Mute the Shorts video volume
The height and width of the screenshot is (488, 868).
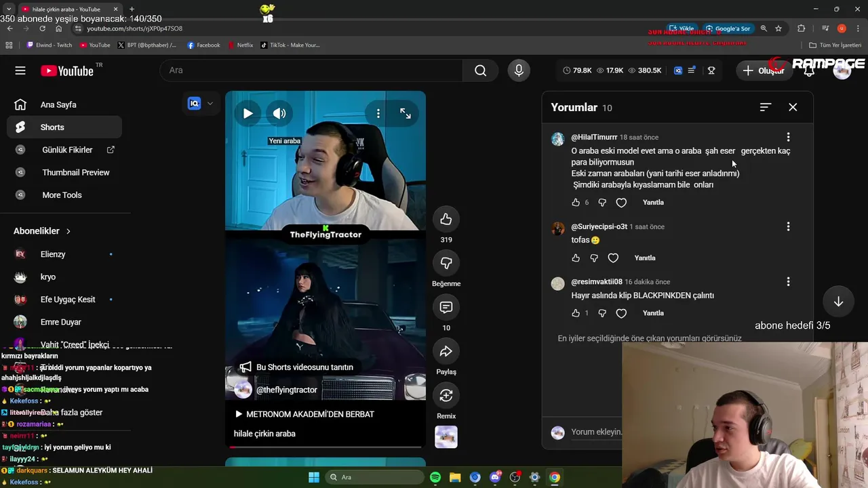279,113
